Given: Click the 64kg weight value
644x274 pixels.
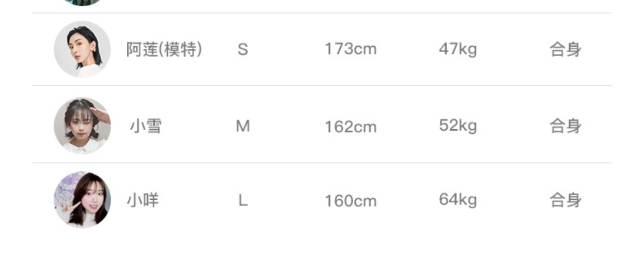Looking at the screenshot, I should coord(458,200).
